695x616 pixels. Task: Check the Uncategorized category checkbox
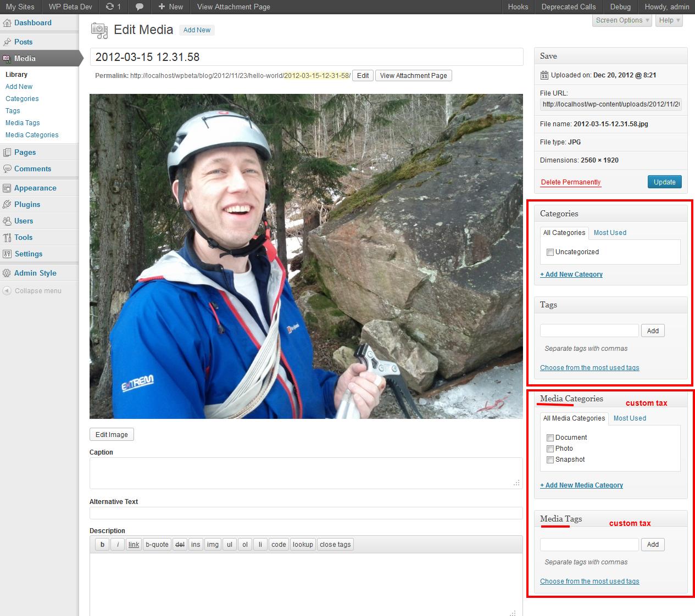tap(550, 252)
